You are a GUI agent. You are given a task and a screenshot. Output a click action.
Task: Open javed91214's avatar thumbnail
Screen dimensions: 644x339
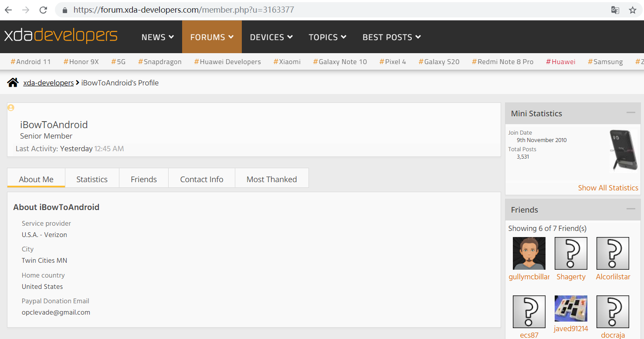pyautogui.click(x=571, y=308)
